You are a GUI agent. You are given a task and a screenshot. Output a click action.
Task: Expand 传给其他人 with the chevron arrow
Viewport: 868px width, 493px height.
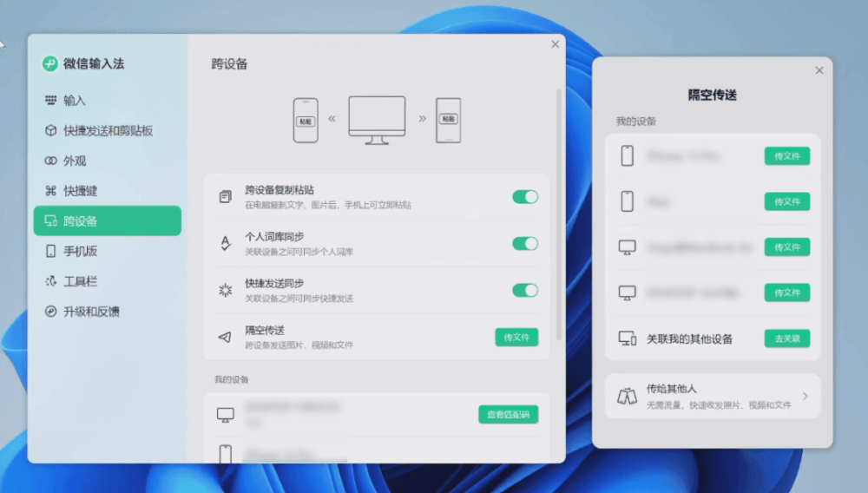pyautogui.click(x=806, y=396)
